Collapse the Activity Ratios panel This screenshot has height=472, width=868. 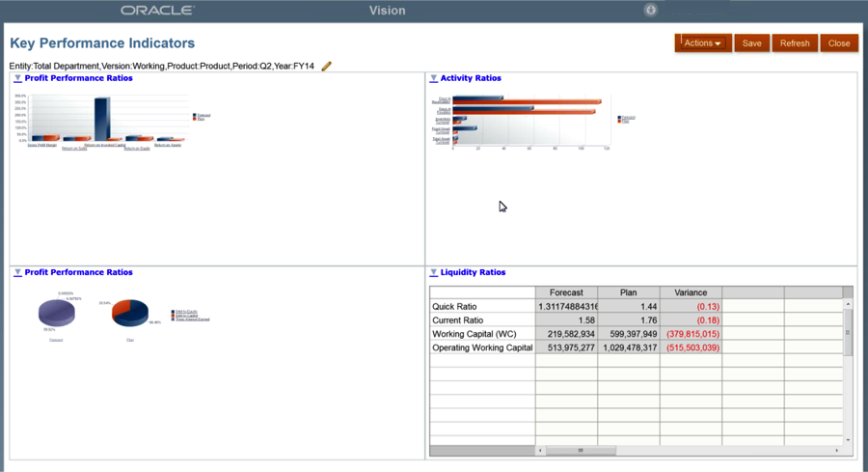point(434,78)
